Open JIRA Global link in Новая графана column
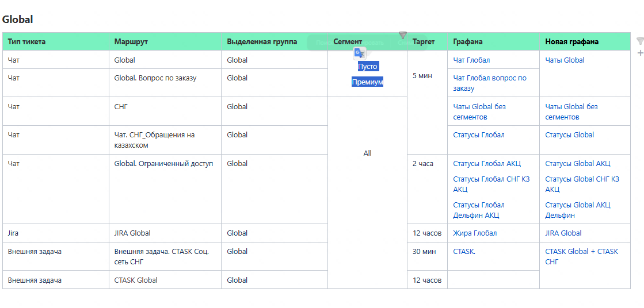The image size is (644, 308). pos(563,233)
